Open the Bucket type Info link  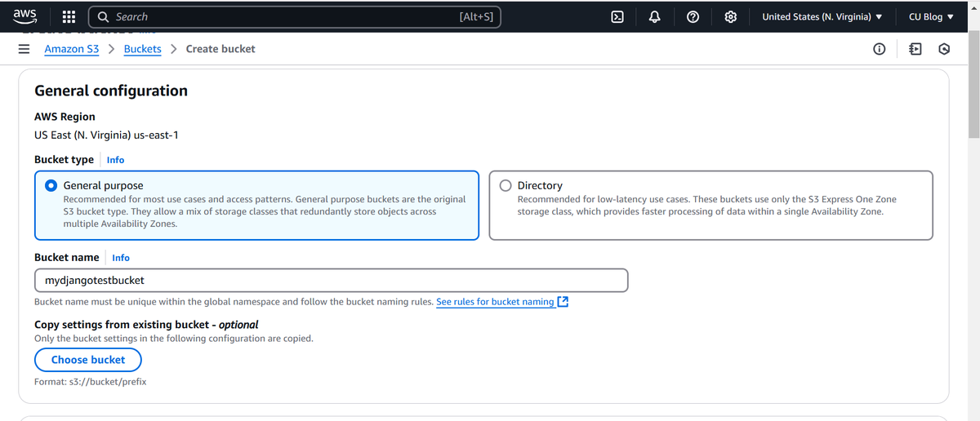tap(116, 160)
